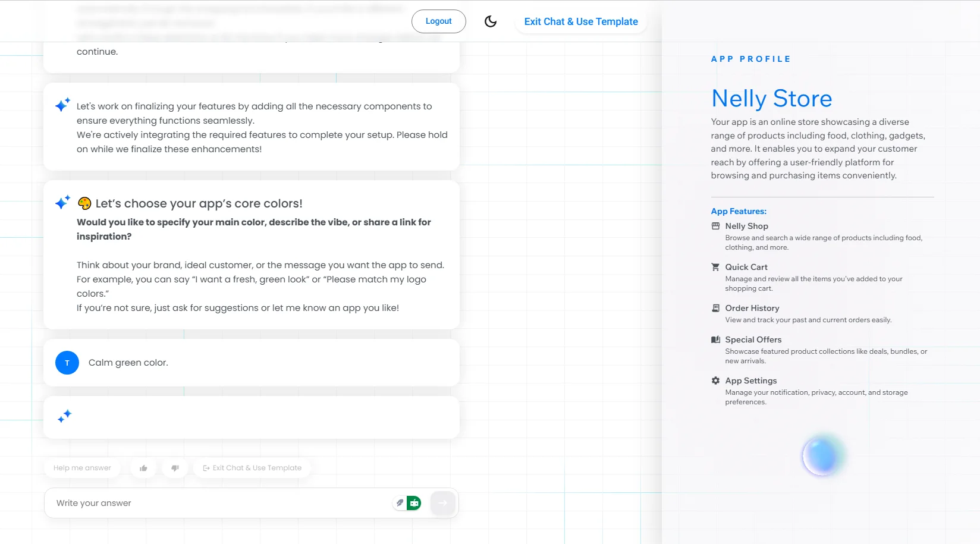The width and height of the screenshot is (980, 544).
Task: Click the Quick Cart shopping cart icon
Action: click(x=715, y=267)
